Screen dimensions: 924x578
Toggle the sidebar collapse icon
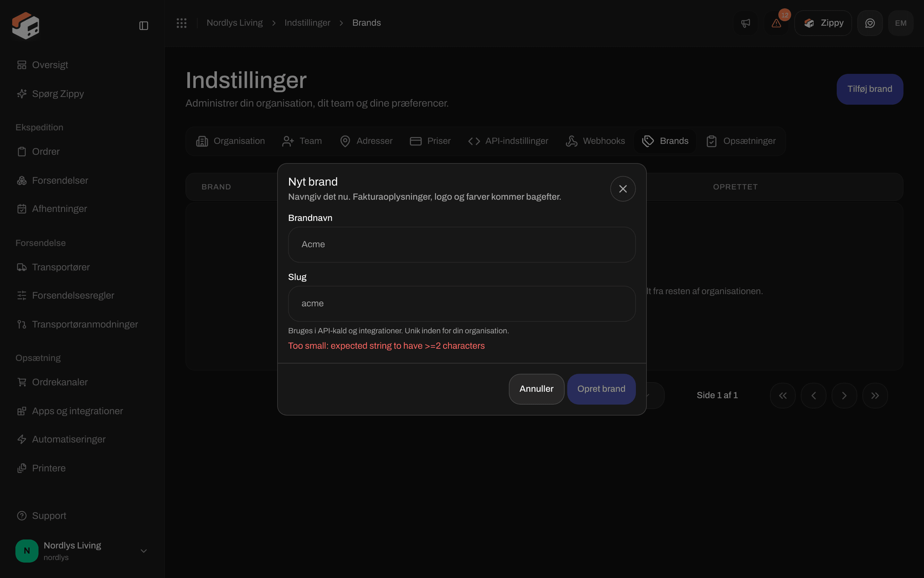[x=143, y=26]
